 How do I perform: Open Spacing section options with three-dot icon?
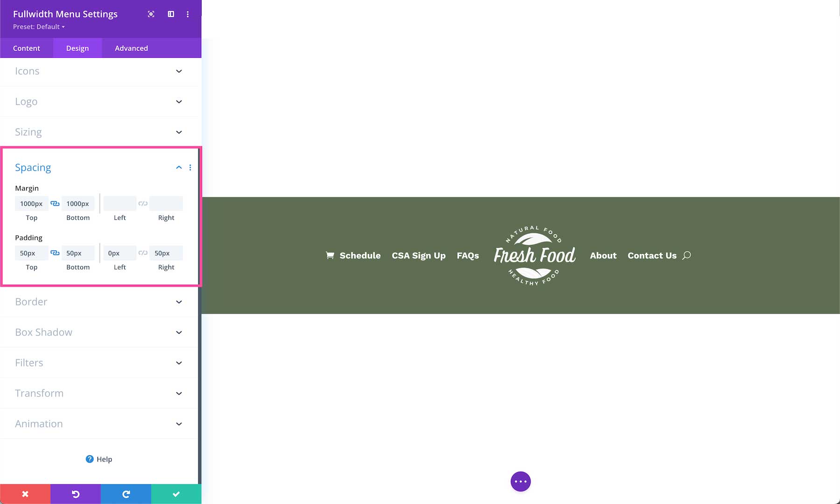pyautogui.click(x=190, y=167)
